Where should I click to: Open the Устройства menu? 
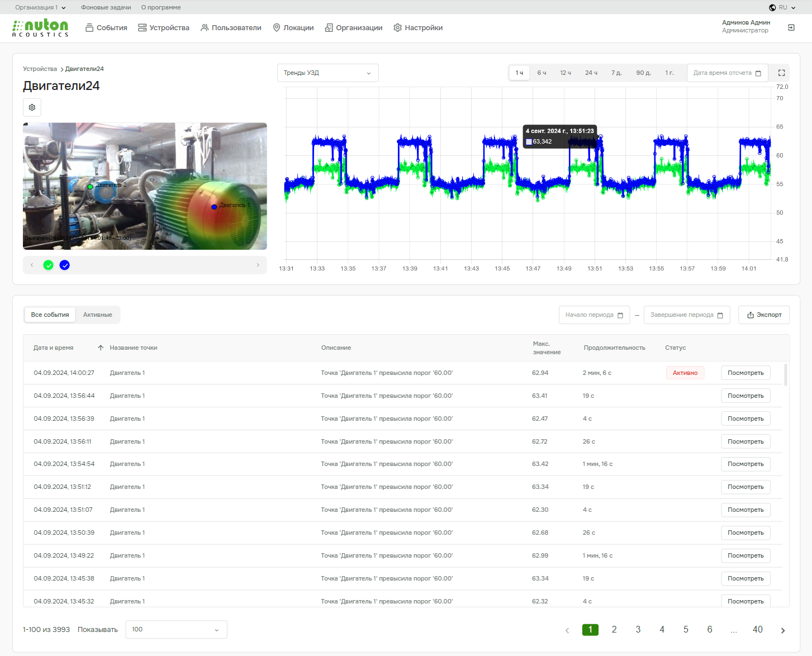click(164, 27)
